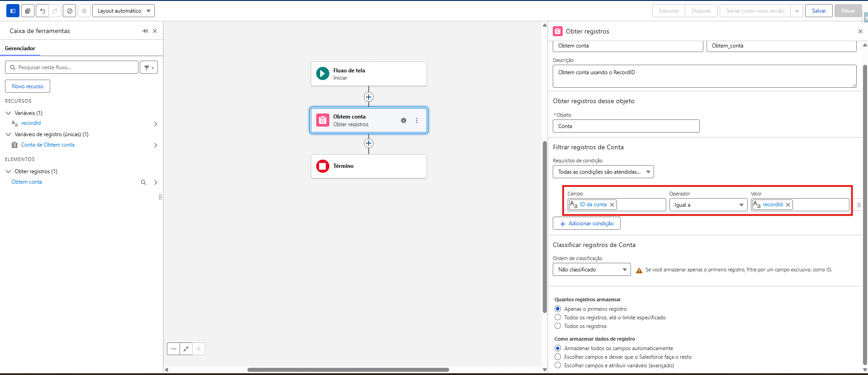Open details chevron for Obtem conta element
The width and height of the screenshot is (868, 375).
click(x=156, y=182)
